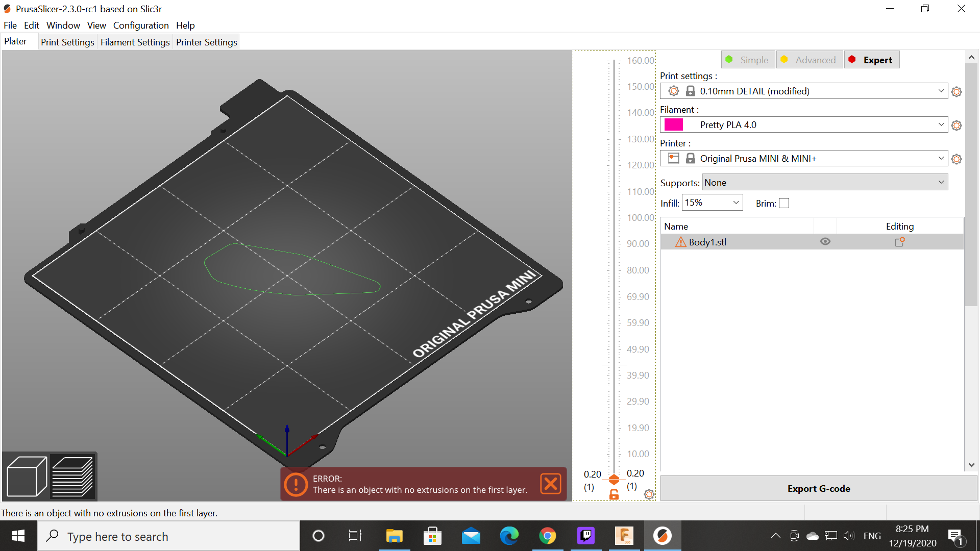980x551 pixels.
Task: Open the layer slider settings cog
Action: [x=649, y=494]
